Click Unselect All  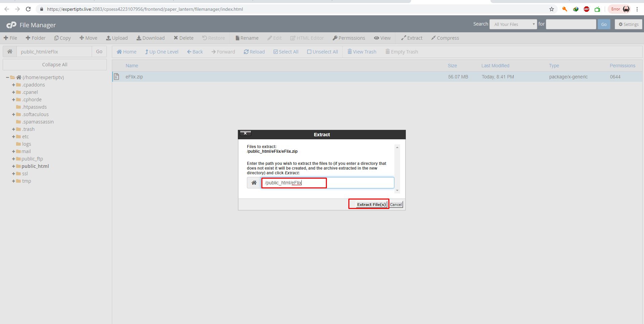(323, 52)
